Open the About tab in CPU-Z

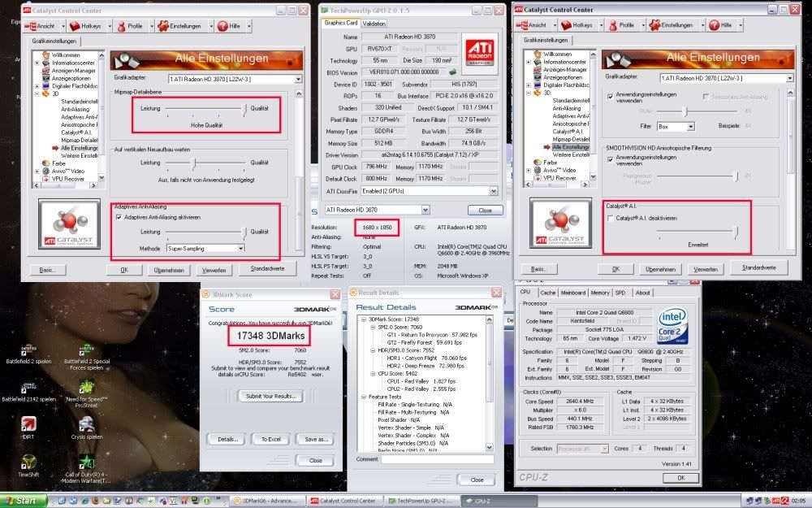(642, 293)
